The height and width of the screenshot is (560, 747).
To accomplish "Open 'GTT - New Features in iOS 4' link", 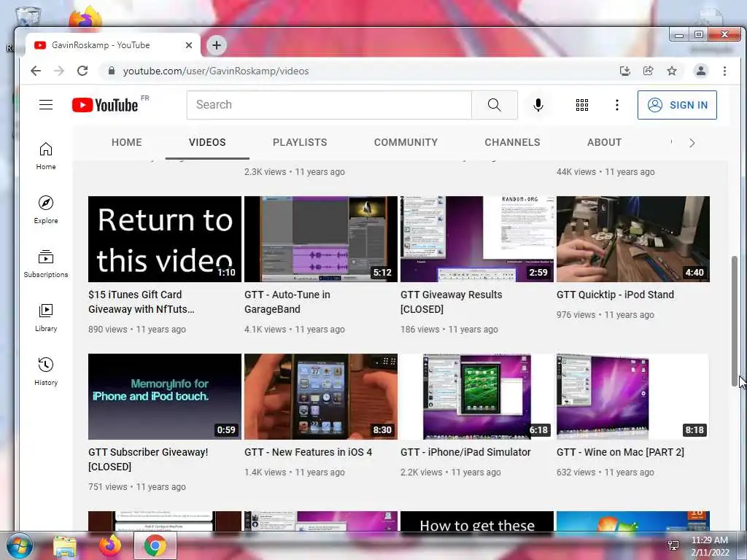I will 309,452.
